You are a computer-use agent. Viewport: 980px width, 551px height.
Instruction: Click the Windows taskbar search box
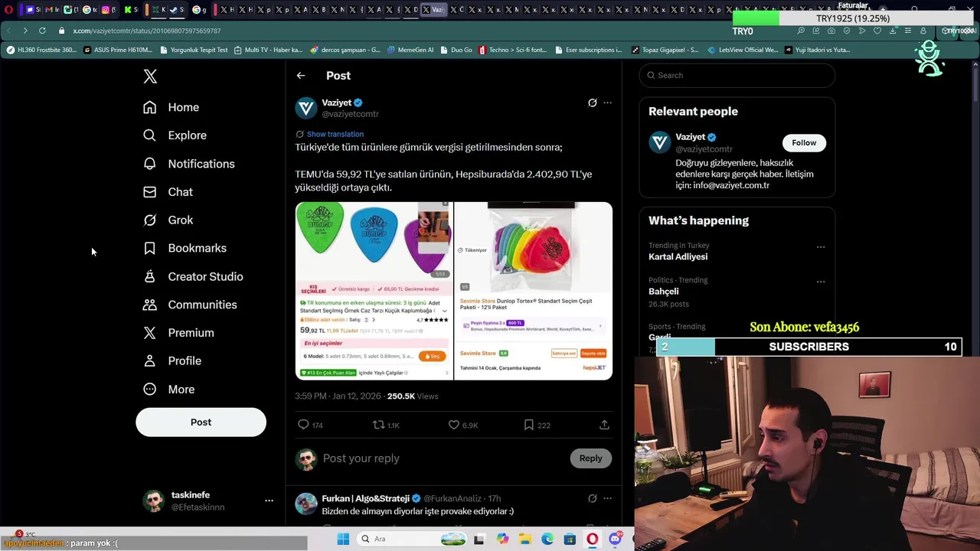click(413, 539)
